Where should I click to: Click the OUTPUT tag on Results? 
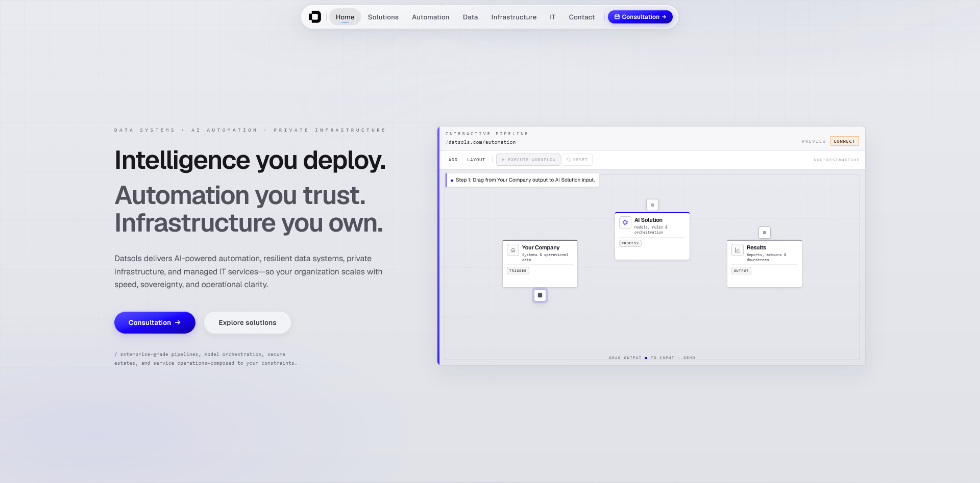click(x=741, y=271)
